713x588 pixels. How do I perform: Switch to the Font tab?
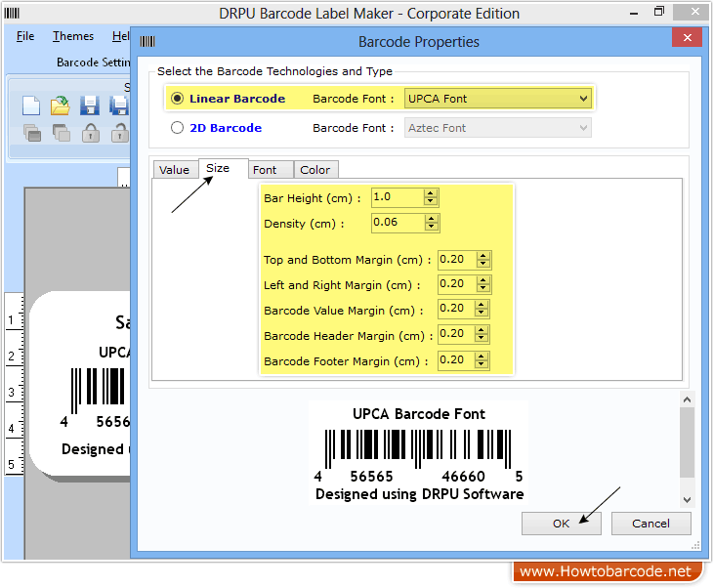click(271, 170)
